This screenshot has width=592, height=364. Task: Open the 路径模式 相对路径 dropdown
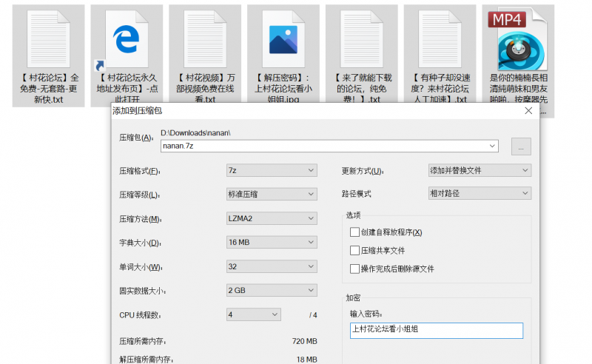pyautogui.click(x=480, y=194)
